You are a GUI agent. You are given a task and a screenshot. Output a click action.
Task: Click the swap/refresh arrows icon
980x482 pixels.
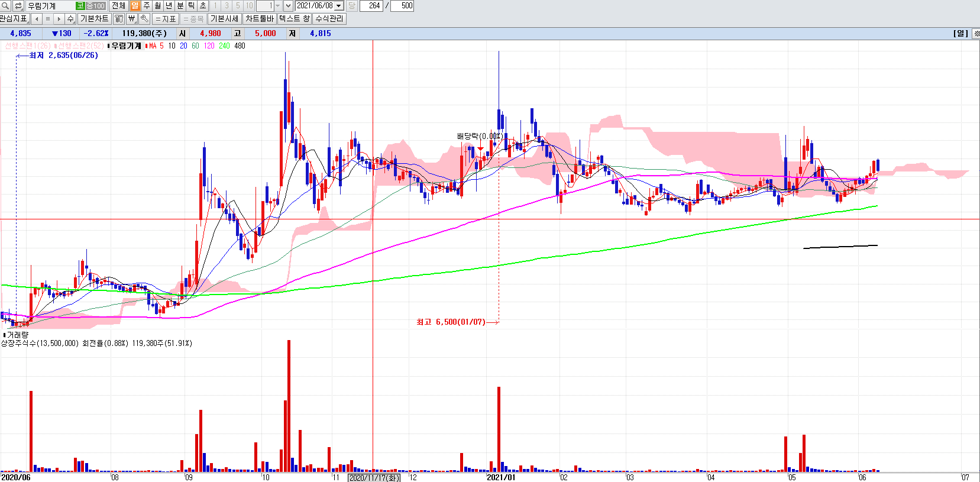[x=18, y=6]
